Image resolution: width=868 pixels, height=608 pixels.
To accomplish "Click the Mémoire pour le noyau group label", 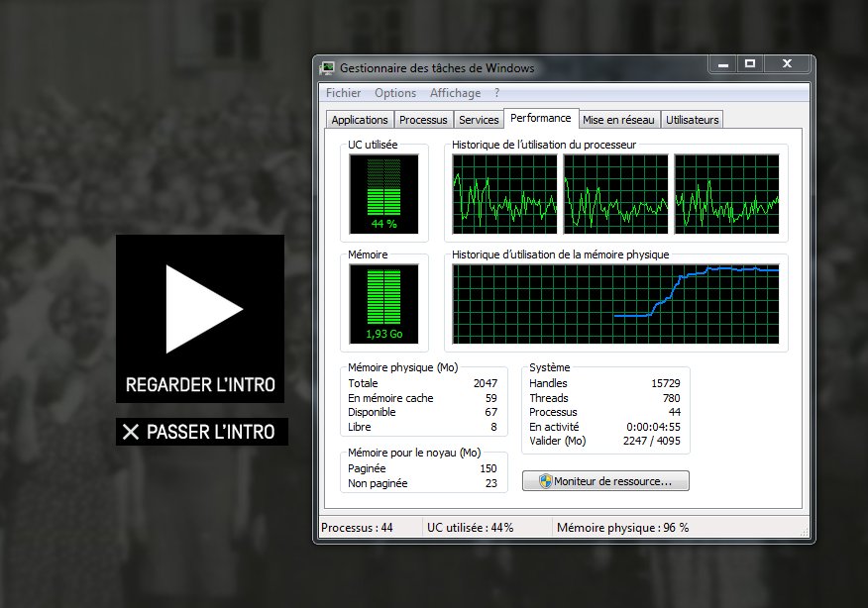I will click(x=414, y=454).
